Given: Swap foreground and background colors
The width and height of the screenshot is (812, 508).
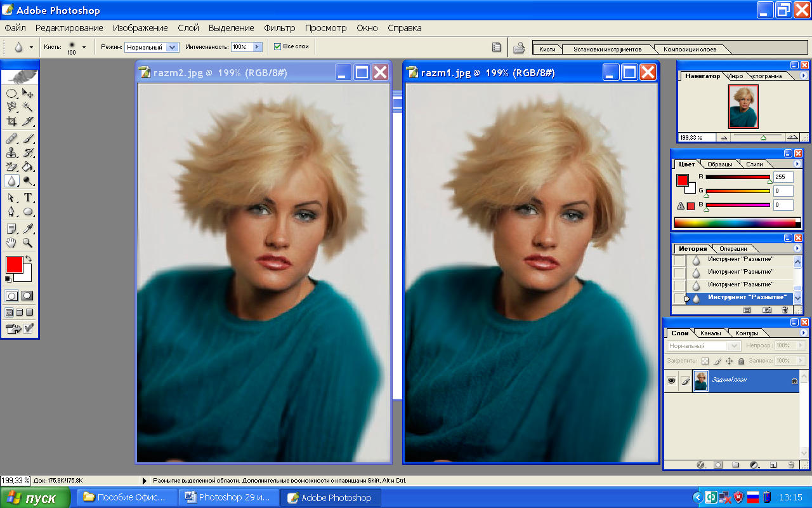Looking at the screenshot, I should click(28, 259).
